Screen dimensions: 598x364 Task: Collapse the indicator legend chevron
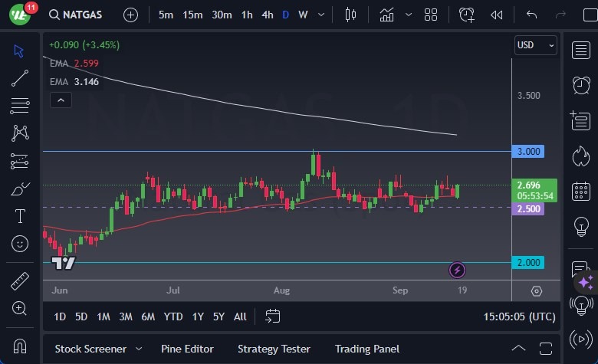click(x=61, y=100)
